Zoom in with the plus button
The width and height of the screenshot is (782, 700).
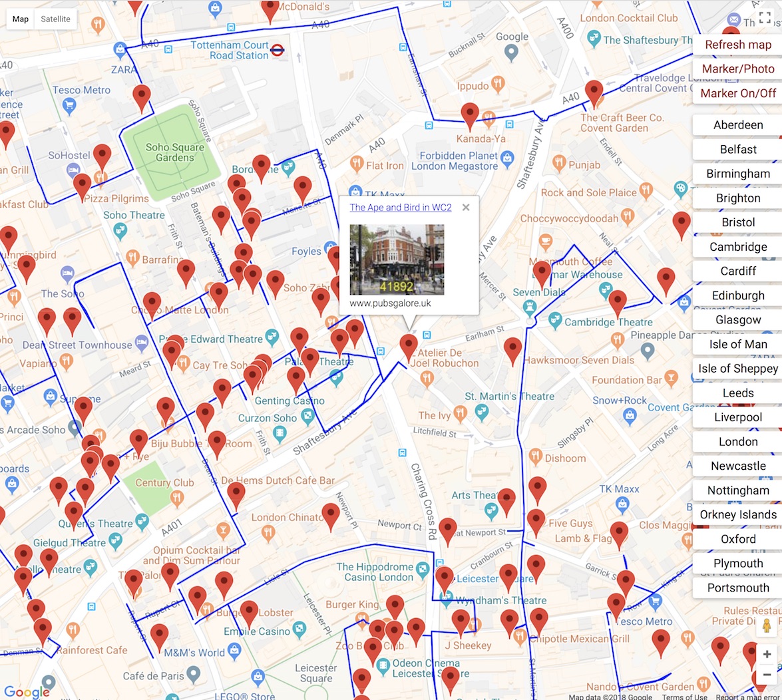(767, 654)
